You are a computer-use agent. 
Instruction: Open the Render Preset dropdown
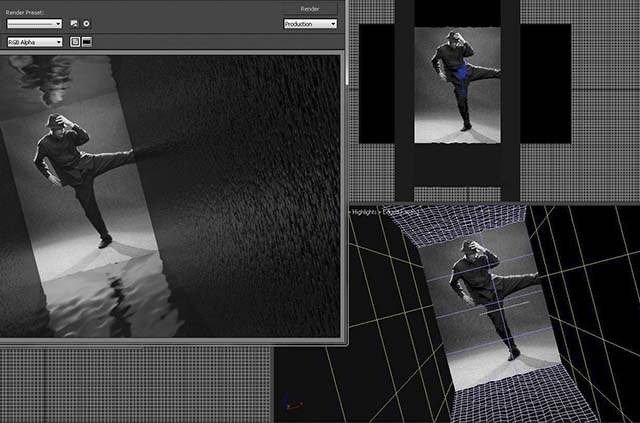pos(34,23)
